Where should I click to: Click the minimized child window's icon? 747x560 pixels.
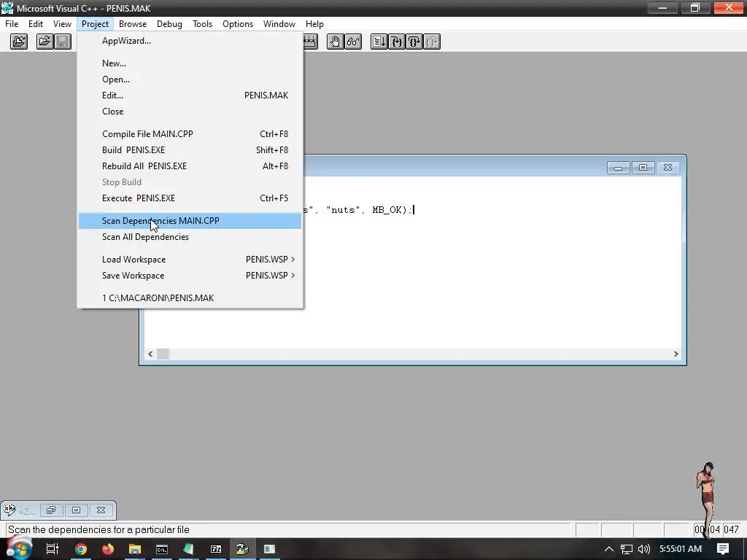pos(9,510)
